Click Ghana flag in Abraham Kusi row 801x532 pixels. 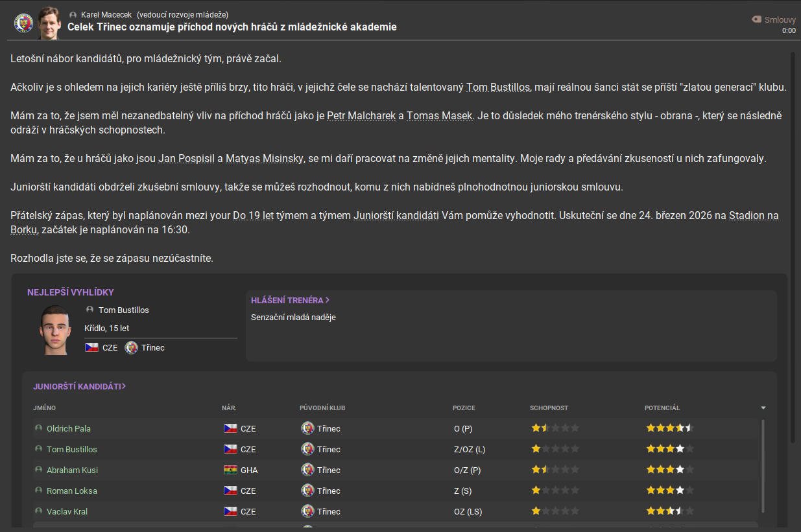click(230, 470)
